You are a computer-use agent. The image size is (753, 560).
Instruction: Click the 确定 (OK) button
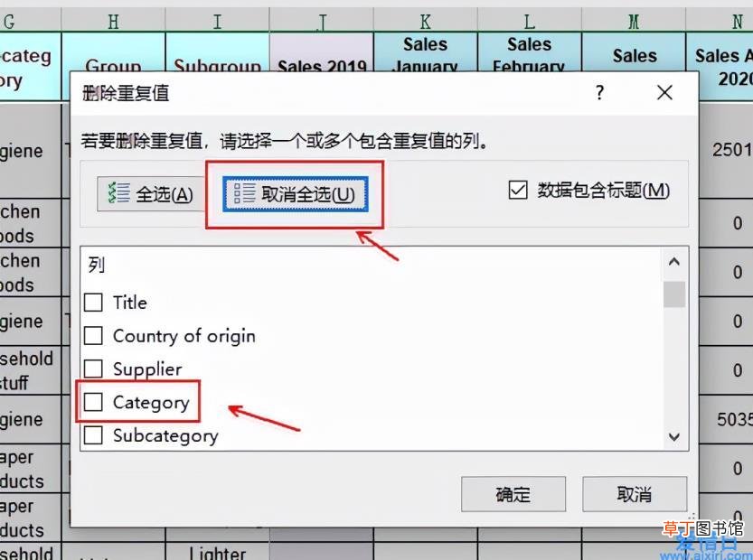(x=513, y=494)
